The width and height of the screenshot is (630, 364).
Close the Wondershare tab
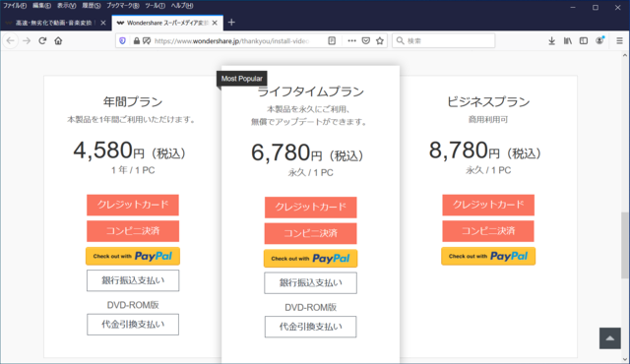[215, 23]
